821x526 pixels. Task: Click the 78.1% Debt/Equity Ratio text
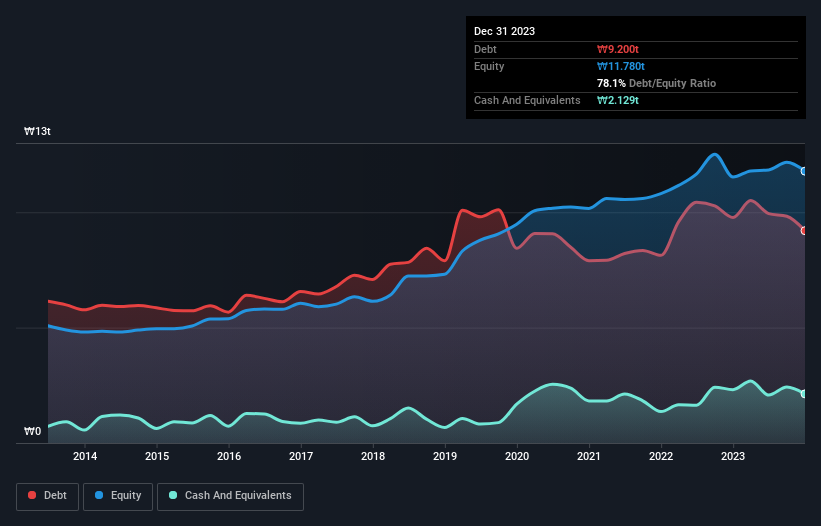click(657, 83)
